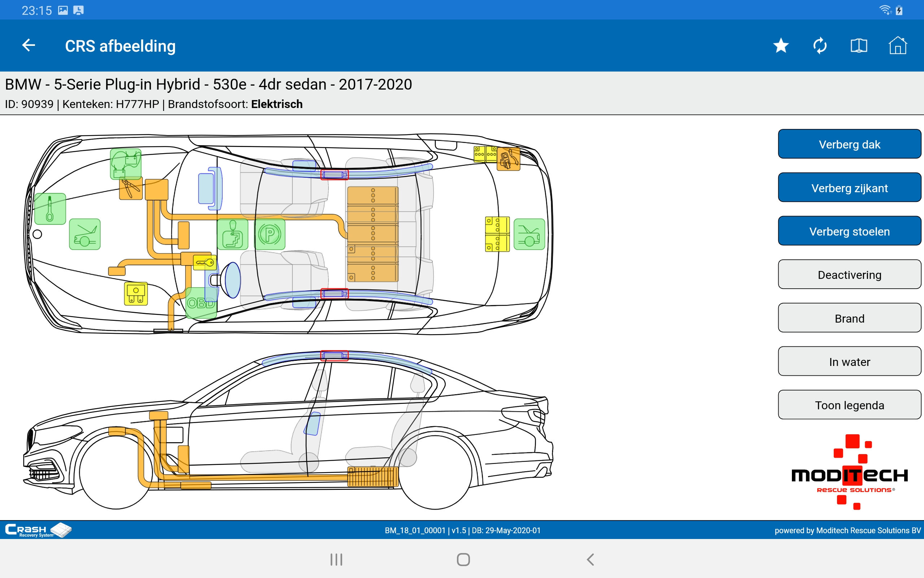
Task: Select red roof pretensioner in side view
Action: click(x=335, y=355)
